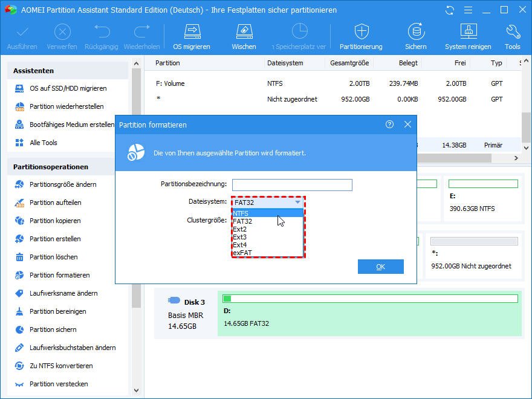The width and height of the screenshot is (532, 399).
Task: Click the Partition column header
Action: click(x=167, y=63)
